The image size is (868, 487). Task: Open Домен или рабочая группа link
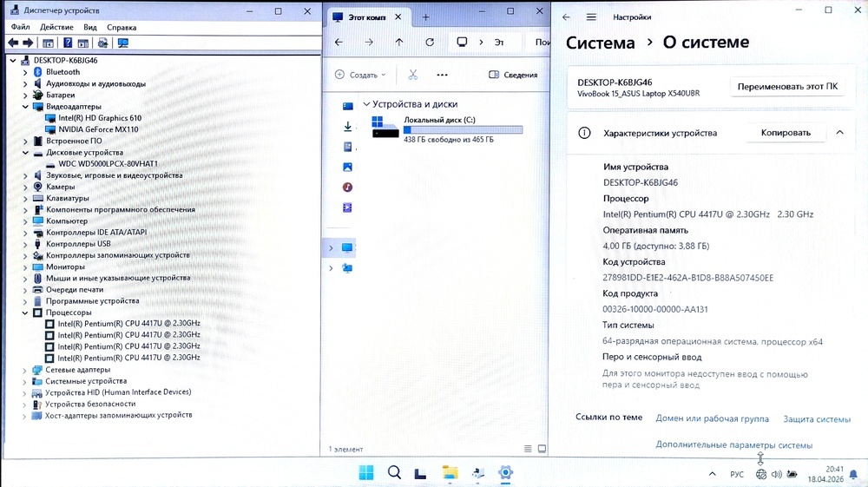tap(712, 418)
